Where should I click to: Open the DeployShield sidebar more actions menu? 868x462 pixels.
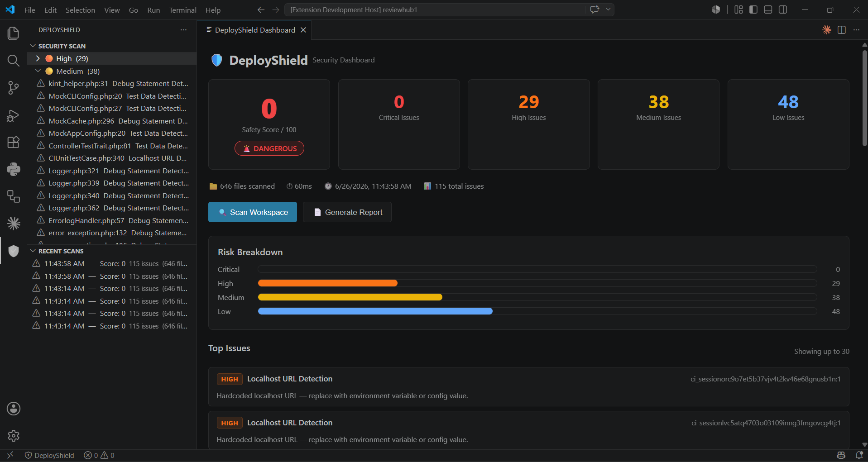tap(183, 30)
